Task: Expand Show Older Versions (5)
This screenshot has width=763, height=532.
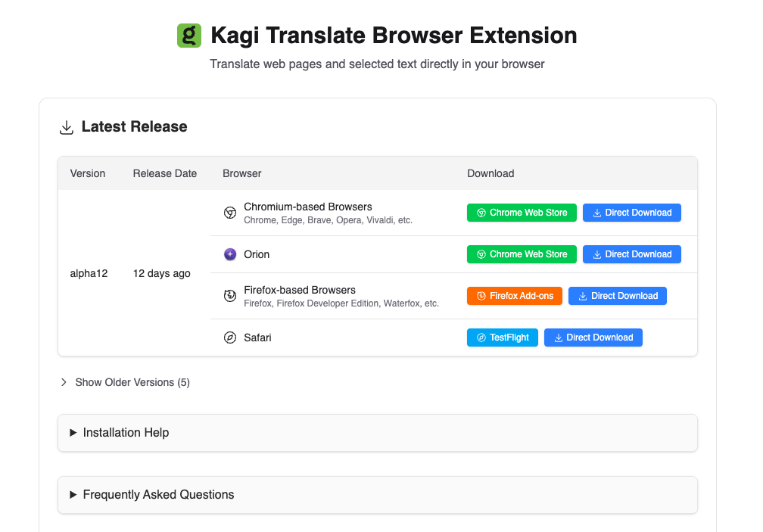Action: (x=132, y=382)
